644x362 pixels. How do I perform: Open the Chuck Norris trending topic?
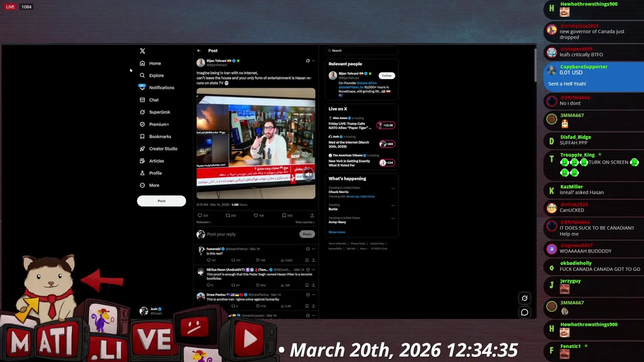(x=339, y=192)
